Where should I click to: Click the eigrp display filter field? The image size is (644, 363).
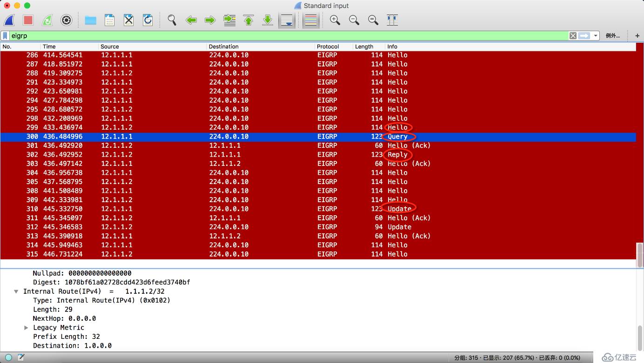[288, 36]
